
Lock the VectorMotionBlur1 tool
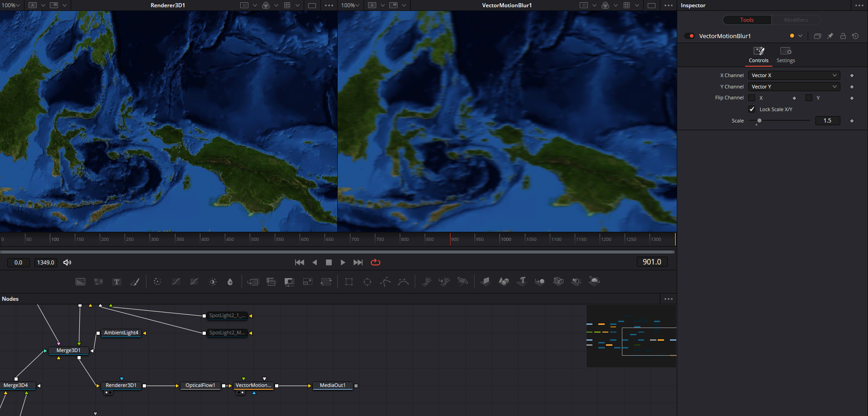(843, 36)
